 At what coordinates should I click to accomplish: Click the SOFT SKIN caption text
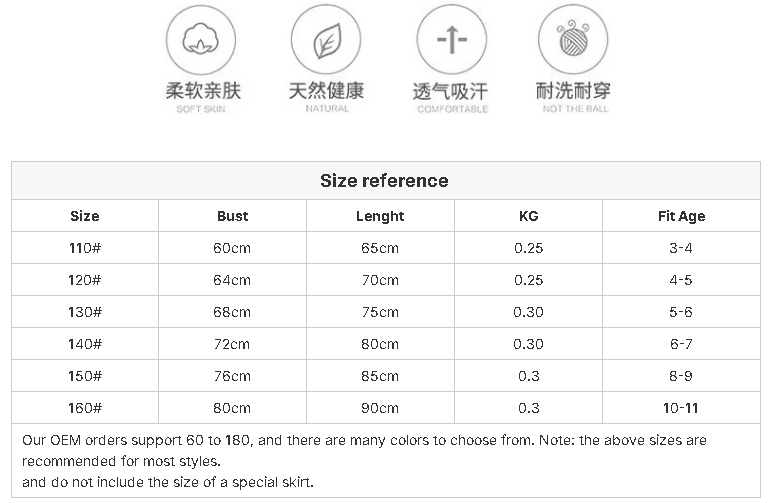[x=201, y=109]
